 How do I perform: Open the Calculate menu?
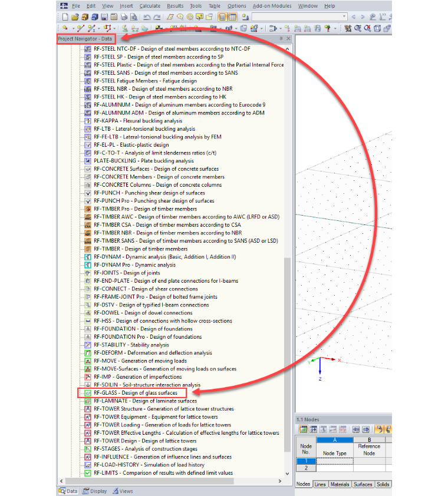(x=150, y=6)
